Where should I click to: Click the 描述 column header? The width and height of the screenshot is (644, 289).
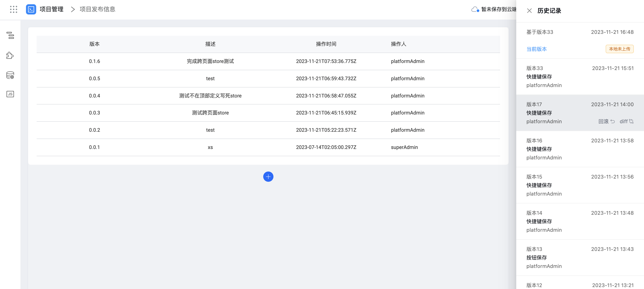[x=210, y=44]
